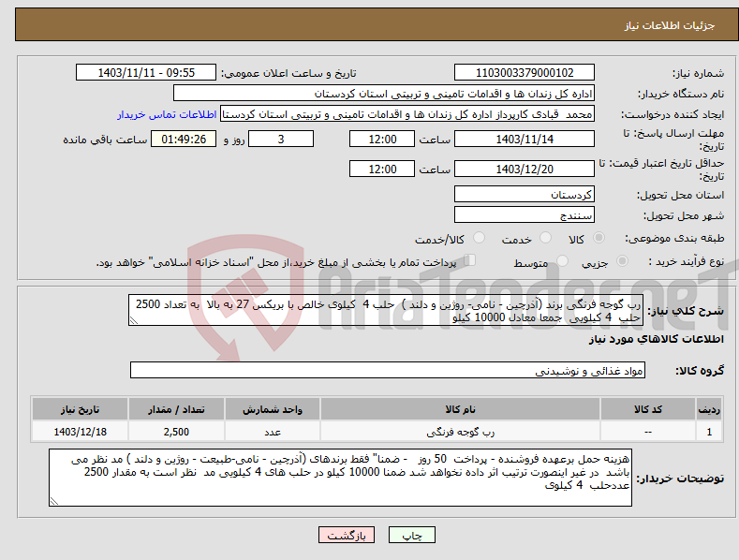
Task: Click the واحد شمارش column header
Action: point(273,409)
